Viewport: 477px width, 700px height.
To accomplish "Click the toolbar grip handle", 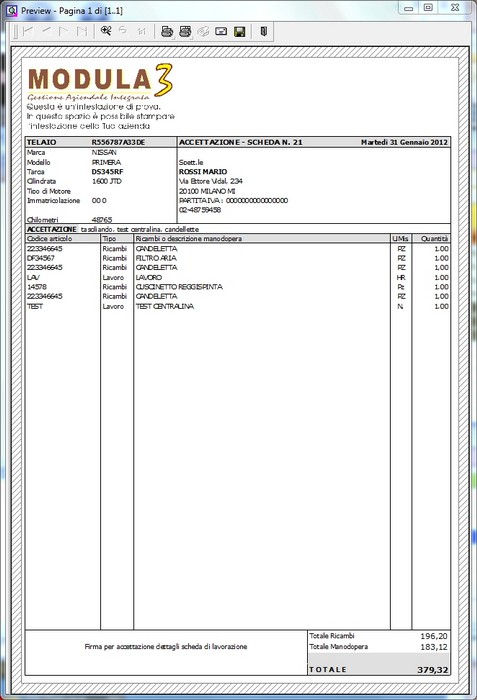I will tap(15, 31).
